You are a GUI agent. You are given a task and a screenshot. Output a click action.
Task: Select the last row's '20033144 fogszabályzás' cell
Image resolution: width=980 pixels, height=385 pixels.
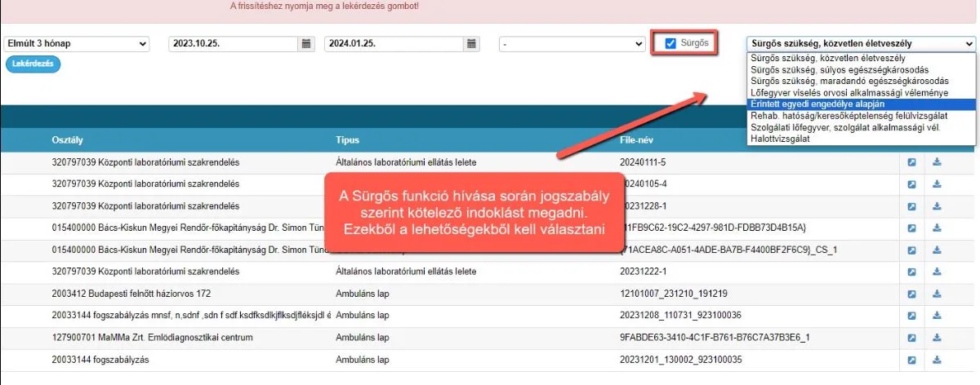pyautogui.click(x=99, y=360)
